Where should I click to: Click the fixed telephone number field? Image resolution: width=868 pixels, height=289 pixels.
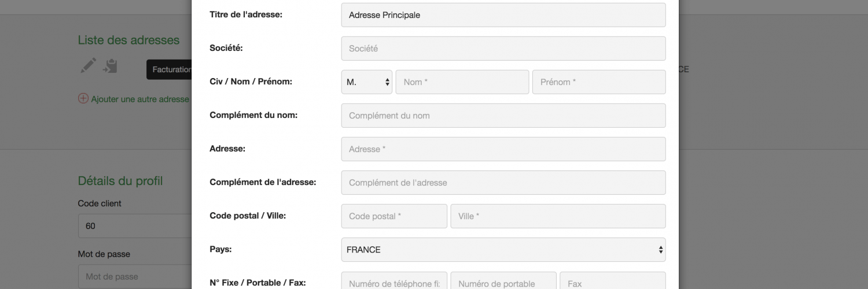click(x=393, y=283)
